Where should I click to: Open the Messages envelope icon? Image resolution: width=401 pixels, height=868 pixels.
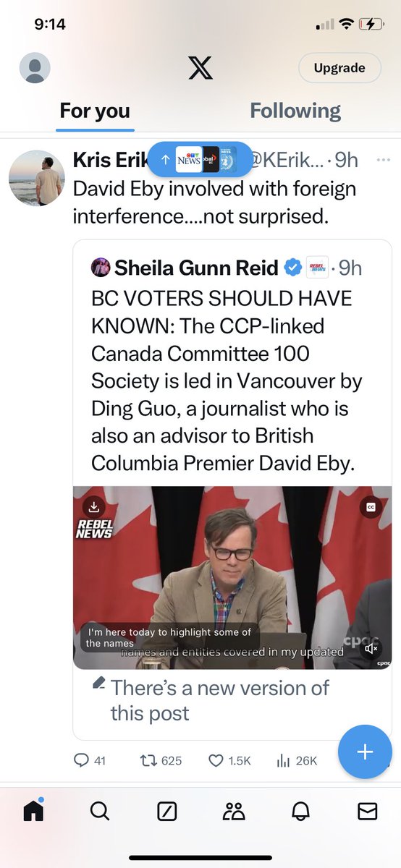(368, 812)
